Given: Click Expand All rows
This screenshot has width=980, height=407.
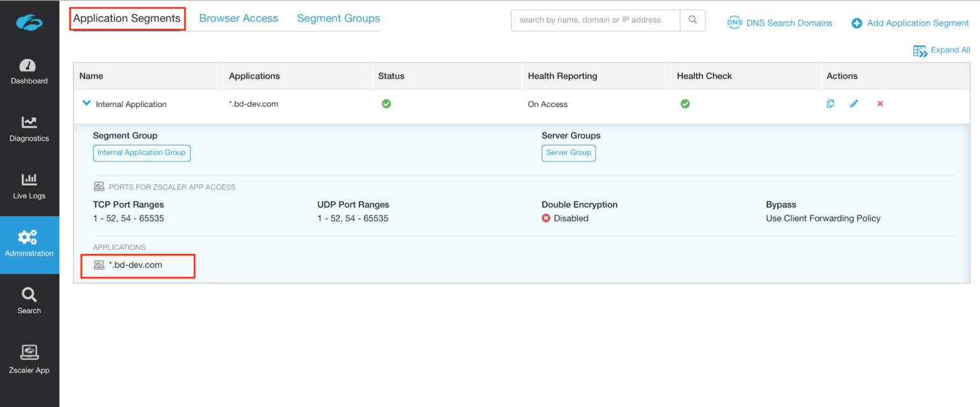Looking at the screenshot, I should point(942,50).
